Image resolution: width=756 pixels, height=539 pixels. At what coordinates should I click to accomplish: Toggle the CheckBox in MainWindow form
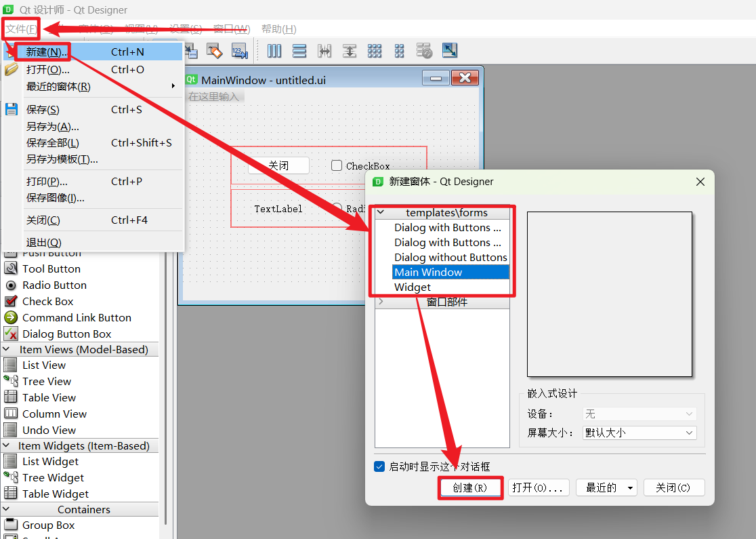tap(337, 165)
